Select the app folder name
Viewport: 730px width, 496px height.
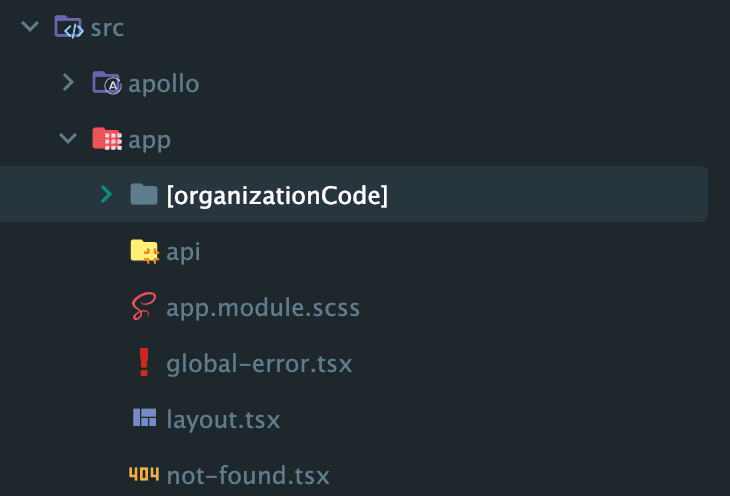(149, 141)
